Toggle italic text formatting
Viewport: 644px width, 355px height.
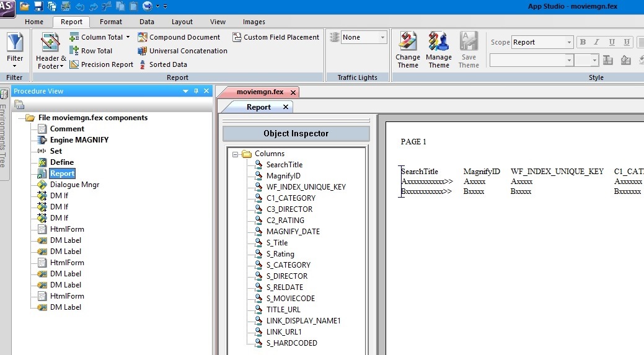[597, 42]
